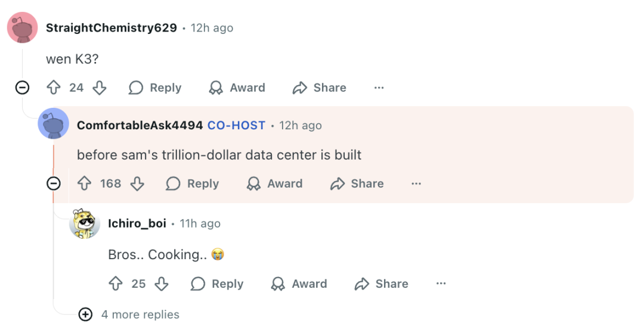Viewport: 644px width, 333px height.
Task: Collapse ComfortableAsk4494's reply thread
Action: (54, 183)
